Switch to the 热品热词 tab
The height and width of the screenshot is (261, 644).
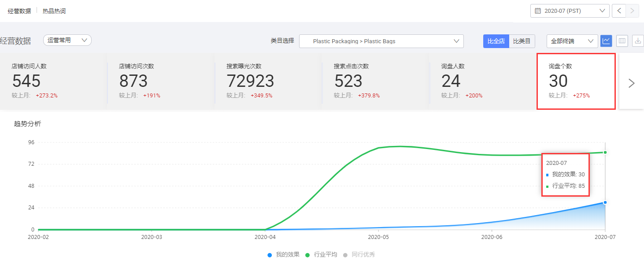(53, 11)
